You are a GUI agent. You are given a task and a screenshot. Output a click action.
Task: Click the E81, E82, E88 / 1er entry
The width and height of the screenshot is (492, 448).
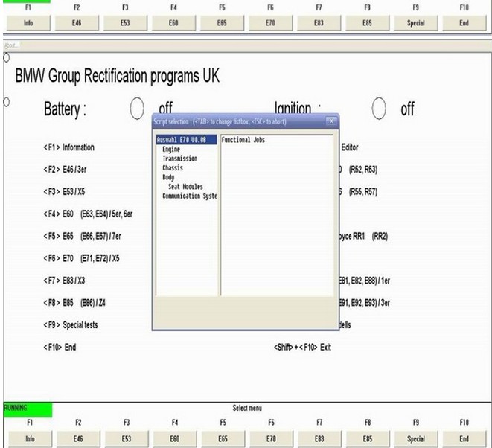point(365,281)
